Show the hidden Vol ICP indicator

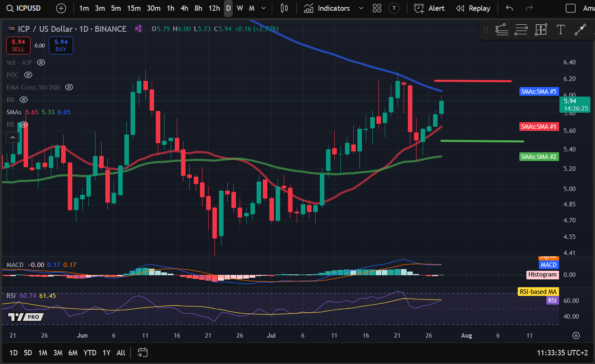pos(41,63)
